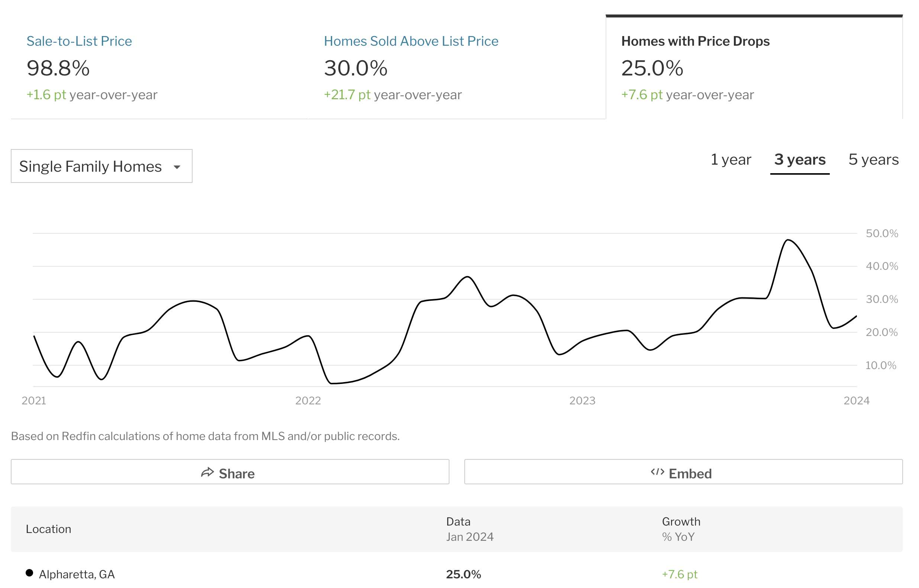Click the 98.8% sale-to-list value
This screenshot has height=588, width=919.
point(58,68)
